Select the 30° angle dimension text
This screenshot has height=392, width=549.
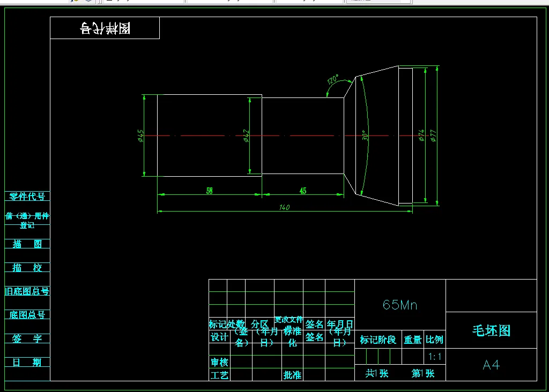(x=365, y=135)
